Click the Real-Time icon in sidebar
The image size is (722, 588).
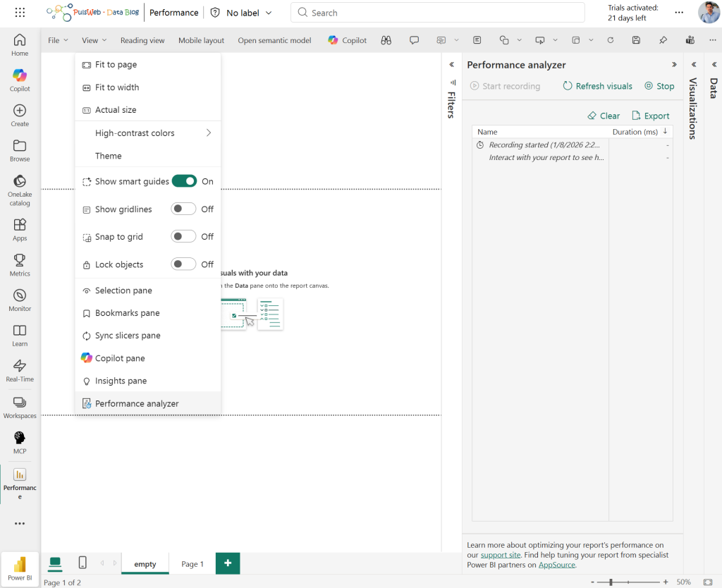pos(20,369)
